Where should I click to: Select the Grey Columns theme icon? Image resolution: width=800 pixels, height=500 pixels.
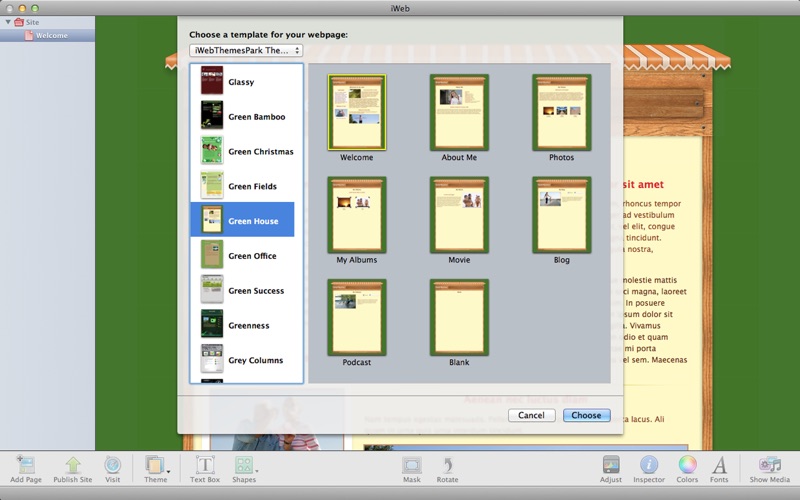coord(212,359)
